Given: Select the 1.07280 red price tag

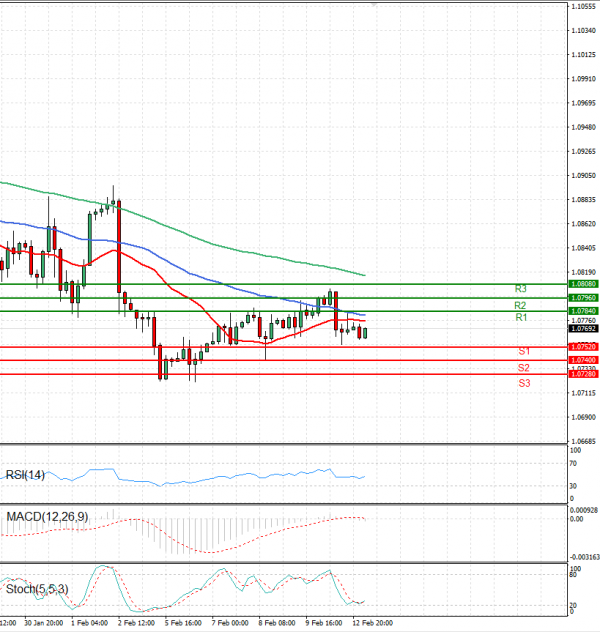Looking at the screenshot, I should [583, 374].
